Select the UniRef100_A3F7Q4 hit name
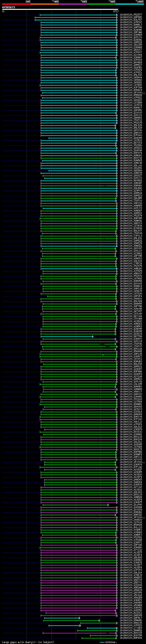 131,87
